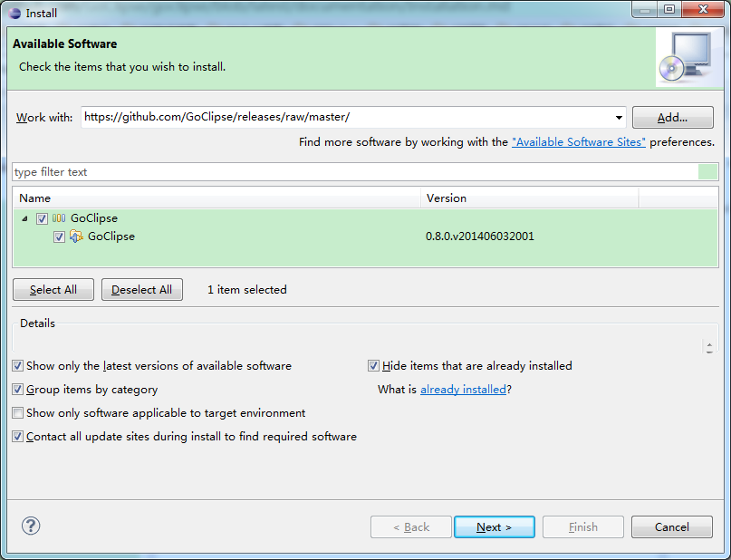Toggle the GoClipse category checkbox
731x560 pixels.
coord(42,218)
